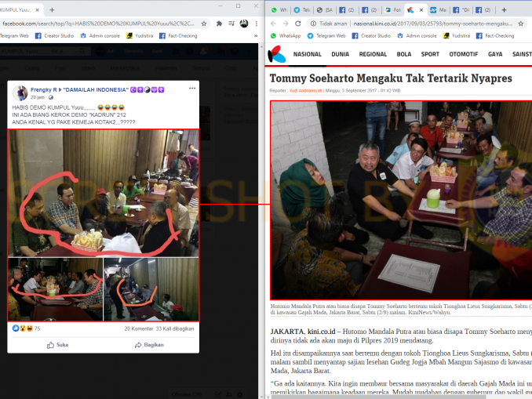The image size is (532, 399).
Task: Open the 33 Kali dibagikan shares link
Action: (175, 328)
